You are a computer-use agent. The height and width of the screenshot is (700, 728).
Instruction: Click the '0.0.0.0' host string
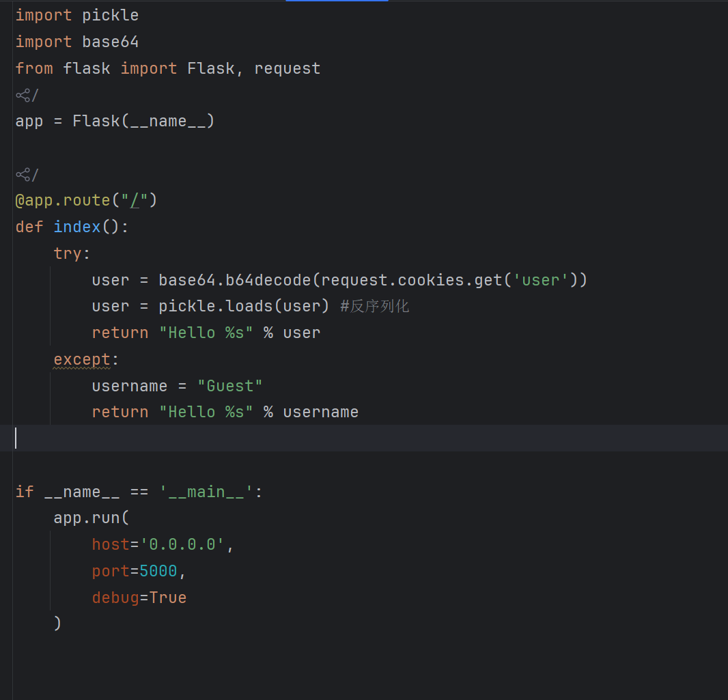182,544
